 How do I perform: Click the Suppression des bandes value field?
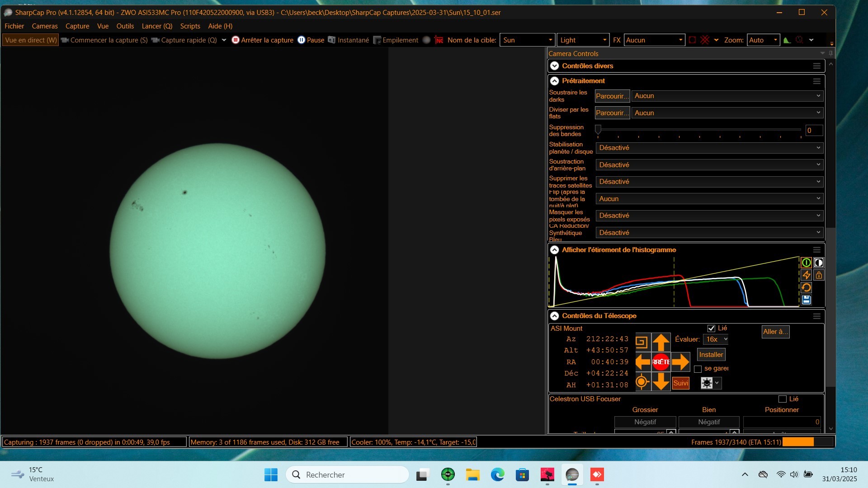point(814,131)
